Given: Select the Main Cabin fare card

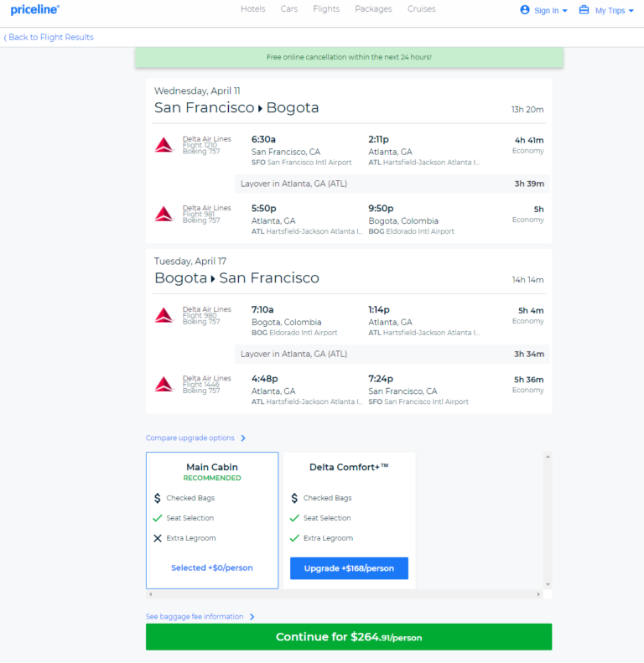Looking at the screenshot, I should [x=212, y=521].
